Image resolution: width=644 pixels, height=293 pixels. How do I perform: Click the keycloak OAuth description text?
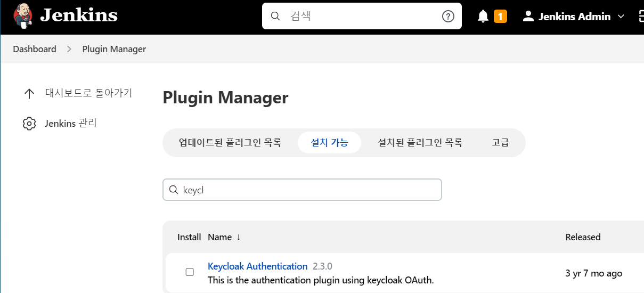point(321,280)
